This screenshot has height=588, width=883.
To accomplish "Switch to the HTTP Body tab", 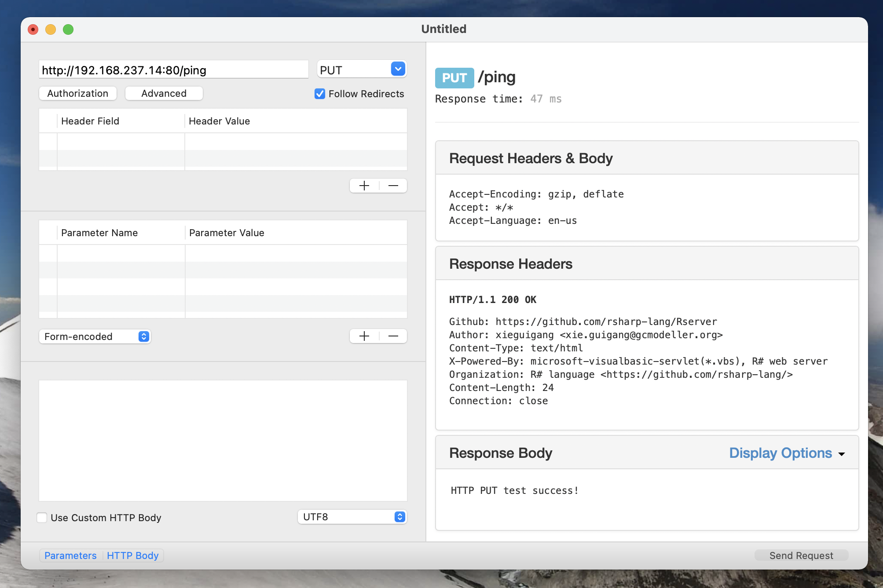I will point(132,555).
